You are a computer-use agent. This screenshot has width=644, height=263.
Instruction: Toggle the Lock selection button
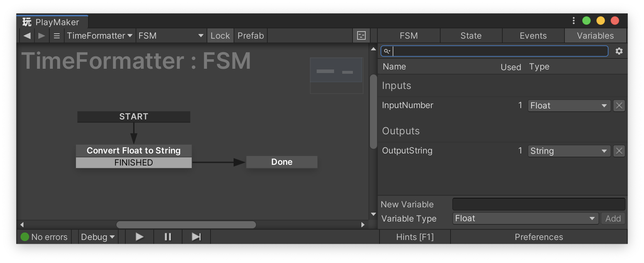pos(220,36)
